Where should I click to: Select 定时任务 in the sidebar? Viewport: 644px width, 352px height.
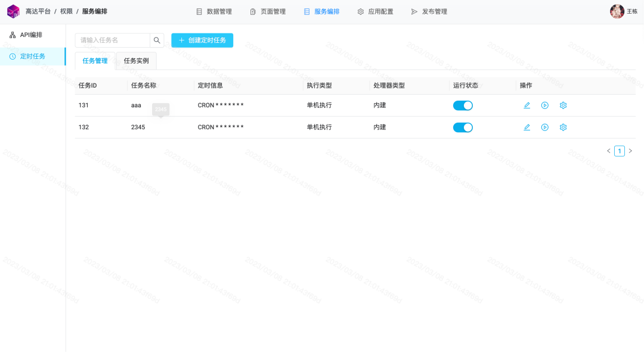click(33, 56)
